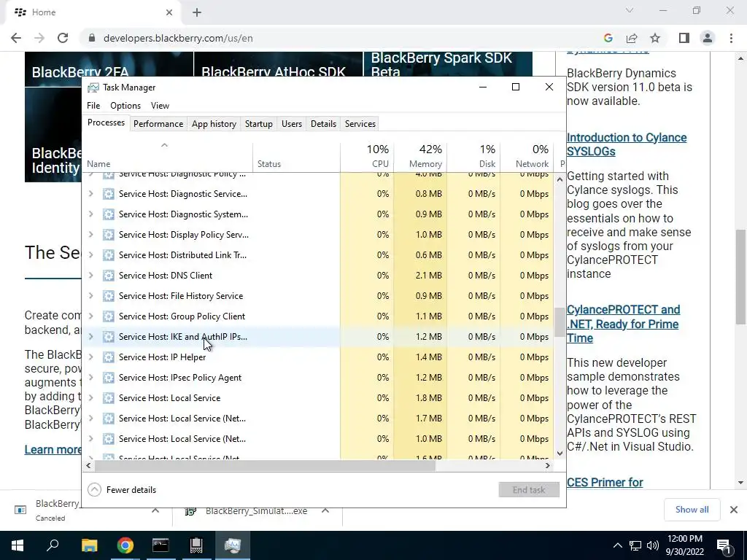This screenshot has width=747, height=560.
Task: Switch to the Details tab
Action: (x=323, y=124)
